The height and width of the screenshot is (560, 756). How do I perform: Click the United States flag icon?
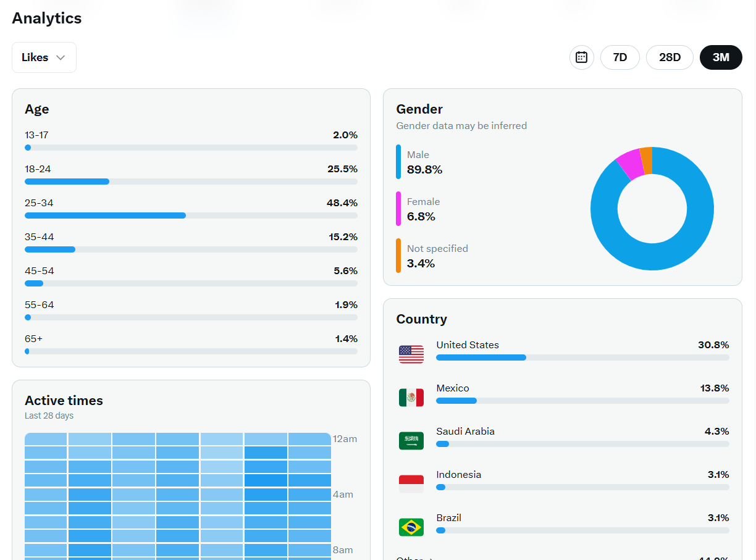coord(411,354)
